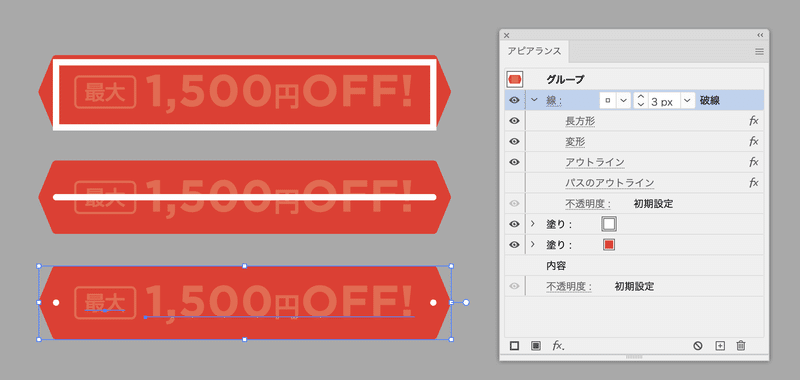Toggle the eye on the bottom 不透明度 row
Screen dimensions: 800x380
(515, 286)
